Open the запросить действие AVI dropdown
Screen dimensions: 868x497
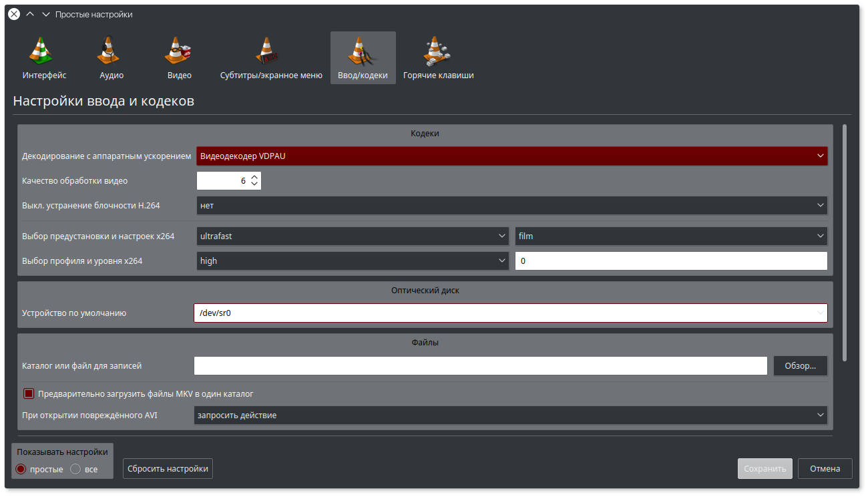510,416
